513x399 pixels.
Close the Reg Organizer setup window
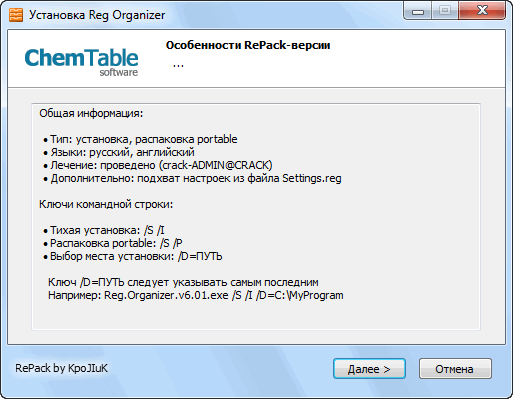click(482, 11)
